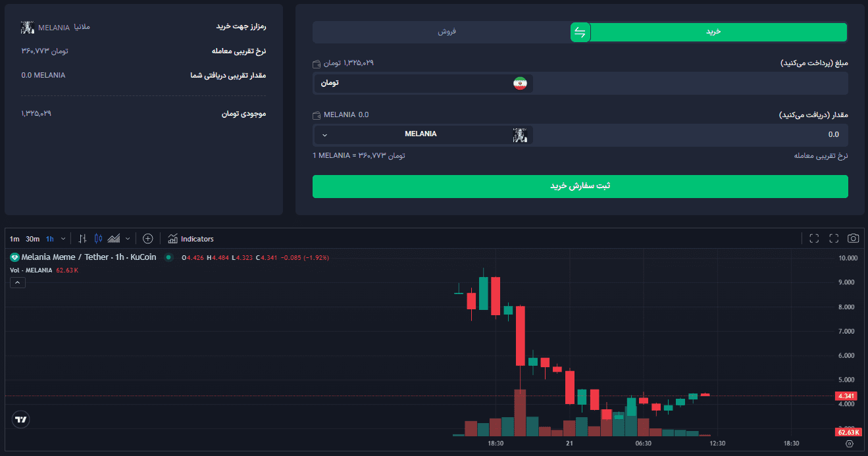Switch to the فروش (sell) tab

(x=447, y=32)
